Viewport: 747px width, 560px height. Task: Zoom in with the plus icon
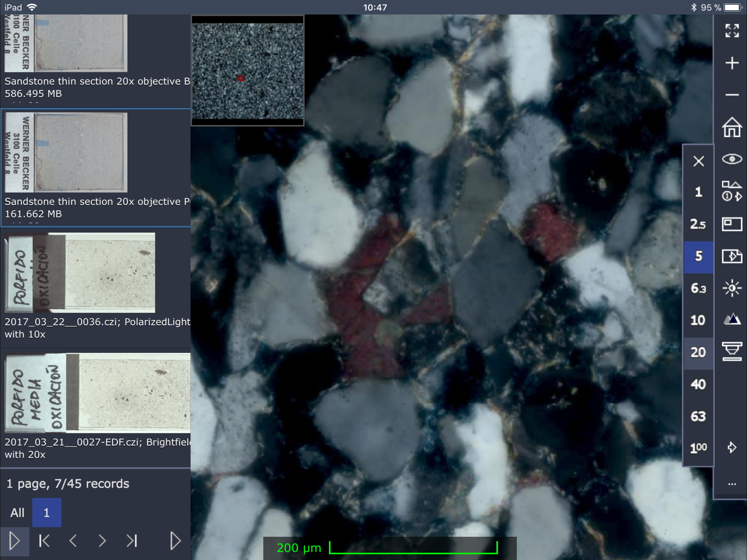point(732,63)
